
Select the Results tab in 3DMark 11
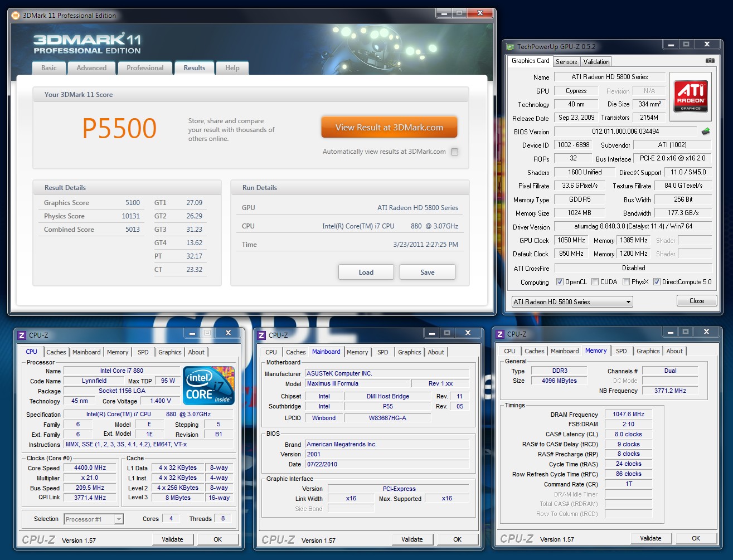pos(195,68)
